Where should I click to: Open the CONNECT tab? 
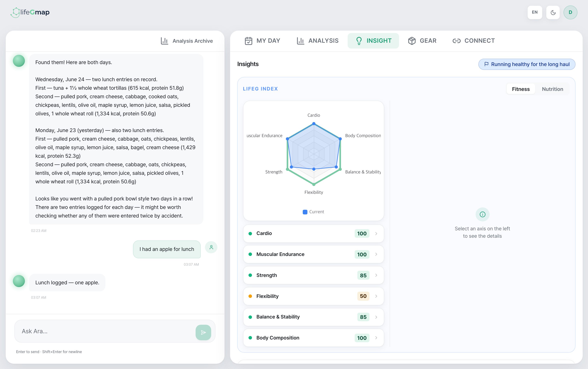pos(473,41)
